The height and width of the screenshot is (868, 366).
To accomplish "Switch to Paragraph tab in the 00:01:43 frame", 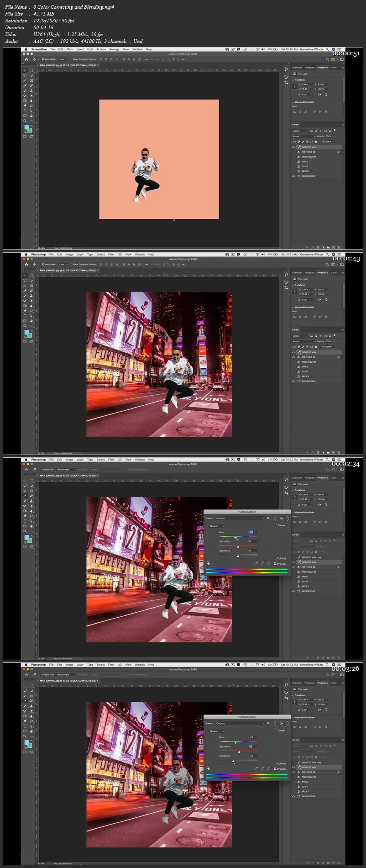I will 310,272.
